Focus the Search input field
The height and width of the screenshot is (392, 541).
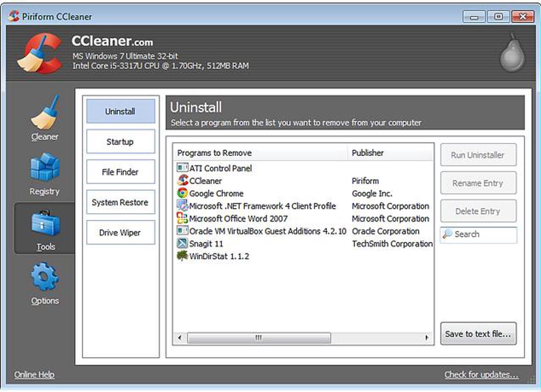click(x=478, y=235)
